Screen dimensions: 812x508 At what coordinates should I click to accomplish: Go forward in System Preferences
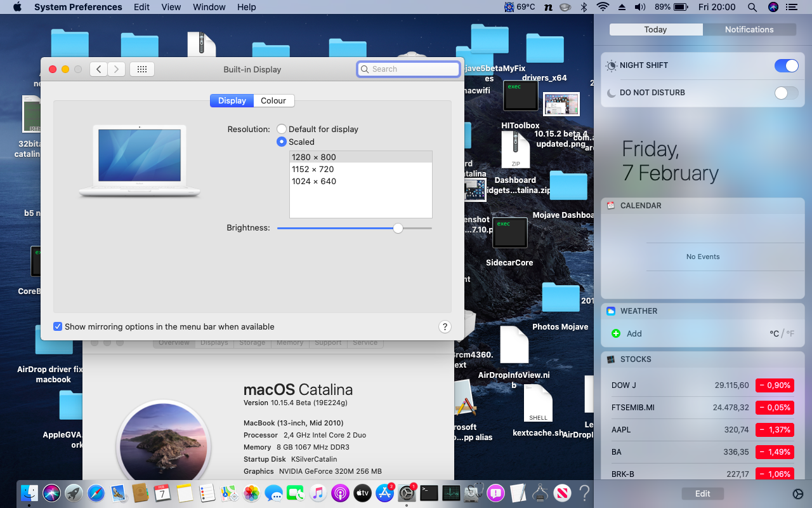(x=116, y=69)
